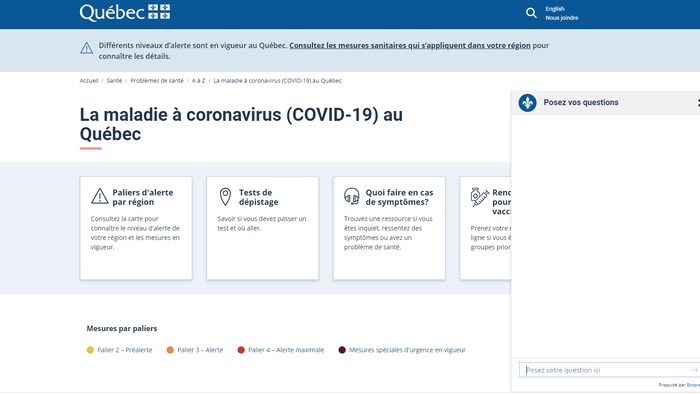
Task: Click the Tests de dépistage card description
Action: tap(262, 224)
